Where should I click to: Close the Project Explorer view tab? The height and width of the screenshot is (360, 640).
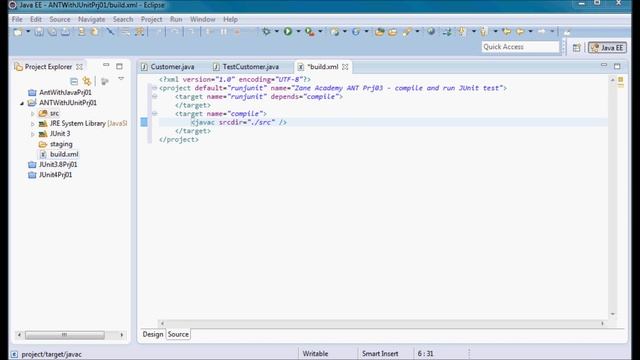point(79,67)
